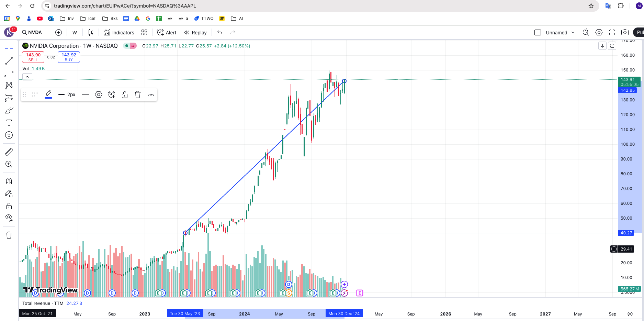Open chart settings hexagon icon
Image resolution: width=644 pixels, height=321 pixels.
point(599,32)
